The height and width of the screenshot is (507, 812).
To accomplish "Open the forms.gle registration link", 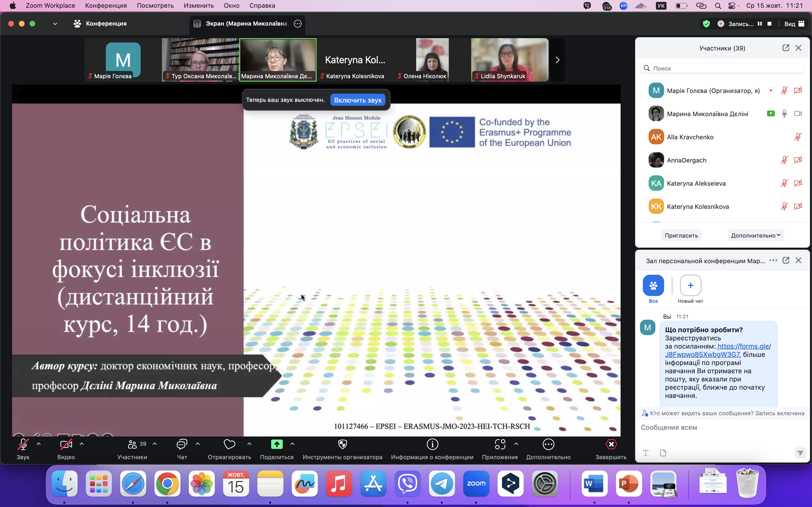I will click(744, 346).
